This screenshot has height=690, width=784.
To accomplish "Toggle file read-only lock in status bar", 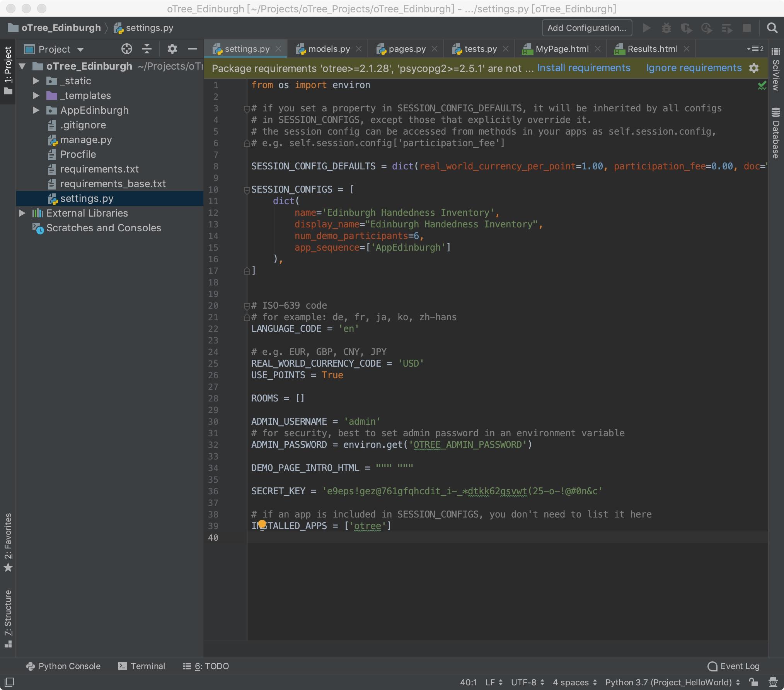I will (752, 682).
